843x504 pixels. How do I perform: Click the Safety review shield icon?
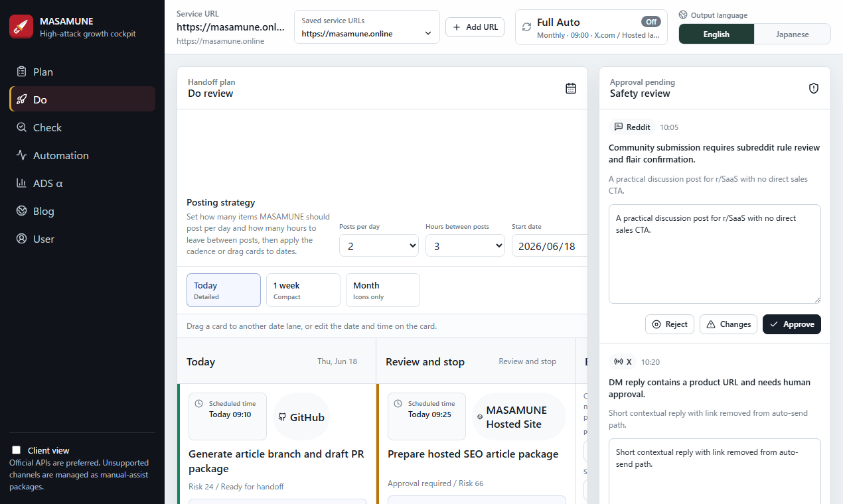(x=814, y=88)
